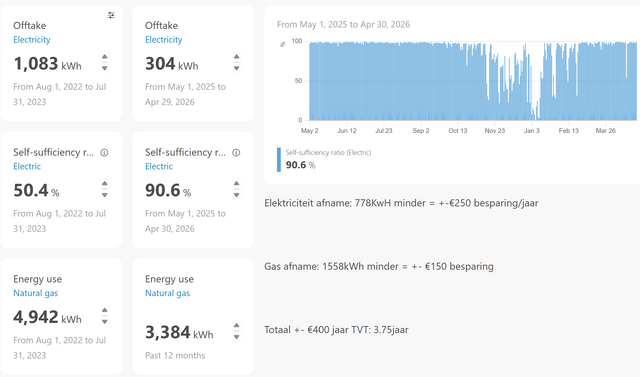Click up arrow beside 304 kWh

tap(237, 57)
